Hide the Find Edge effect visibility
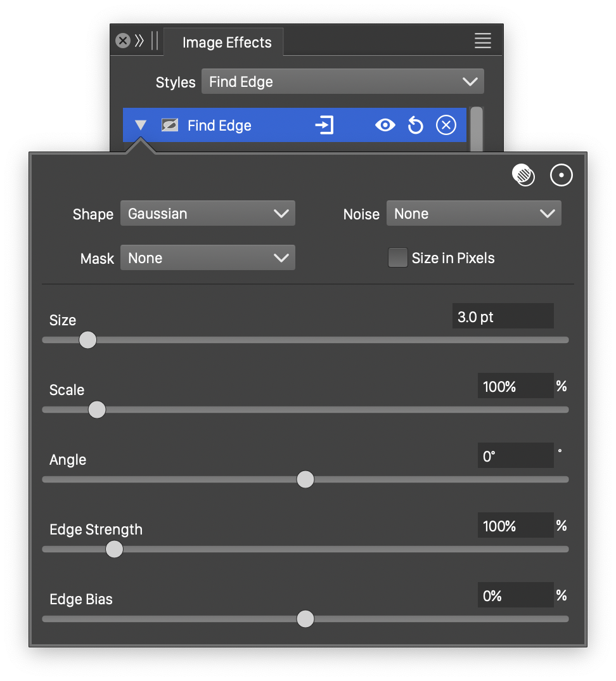The width and height of the screenshot is (616, 681). 385,126
